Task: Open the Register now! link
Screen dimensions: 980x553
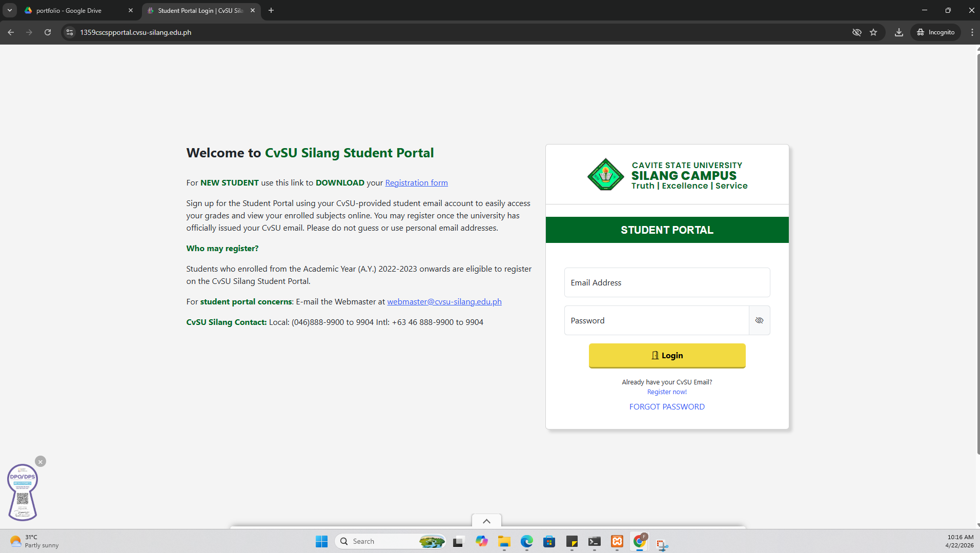Action: click(x=667, y=392)
